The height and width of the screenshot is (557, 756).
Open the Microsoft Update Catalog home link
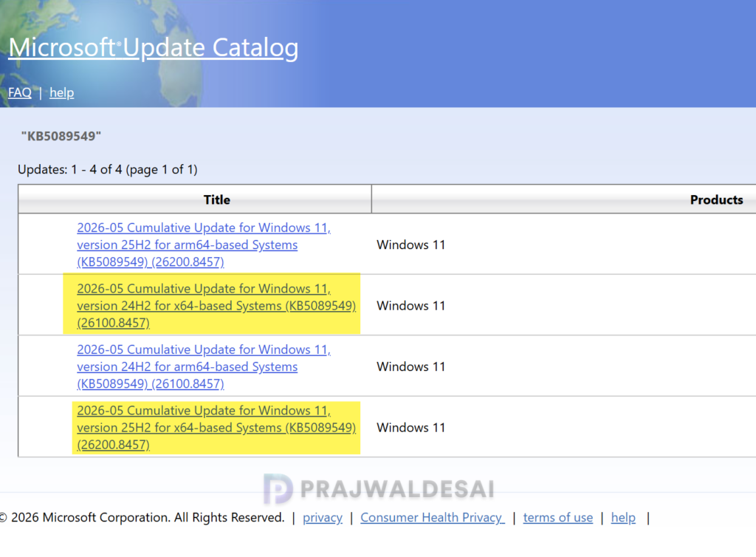coord(154,48)
